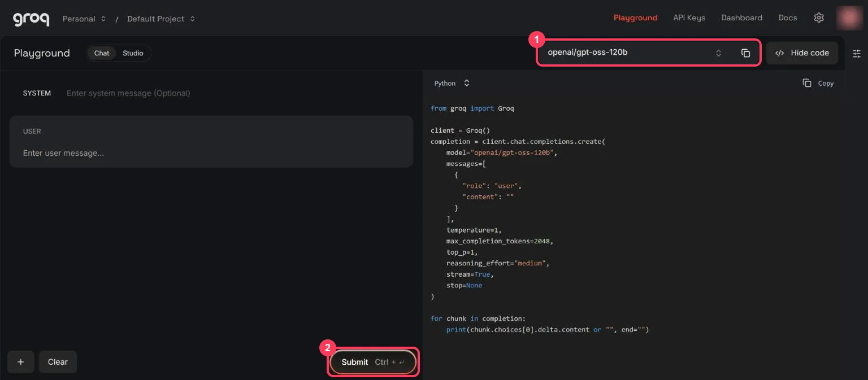Image resolution: width=868 pixels, height=380 pixels.
Task: Open the Docs page
Action: (x=787, y=18)
